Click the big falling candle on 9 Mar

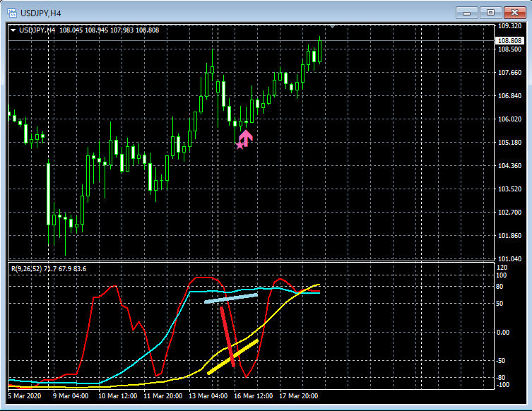pyautogui.click(x=49, y=194)
